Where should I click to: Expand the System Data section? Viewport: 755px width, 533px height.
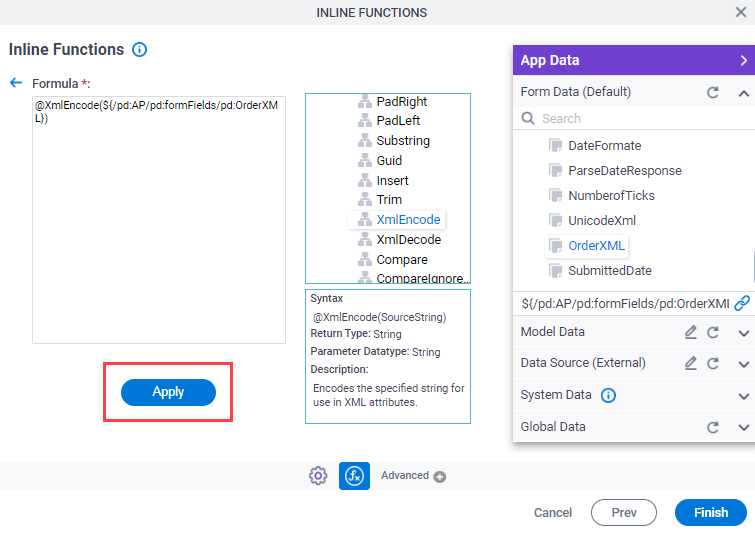(x=743, y=396)
